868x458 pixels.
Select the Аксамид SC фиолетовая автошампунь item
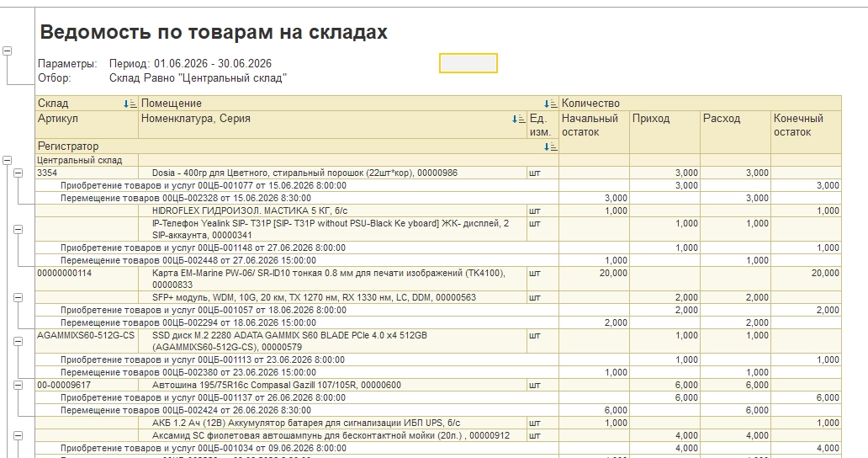(331, 436)
